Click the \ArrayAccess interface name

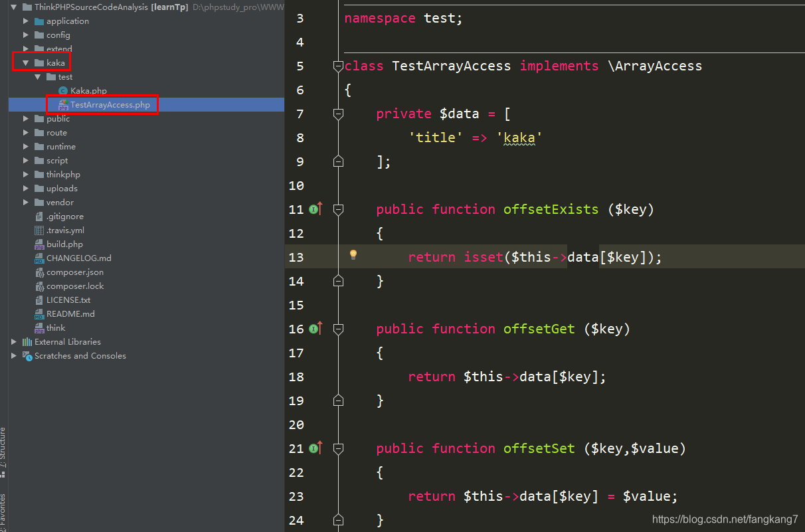[x=655, y=66]
